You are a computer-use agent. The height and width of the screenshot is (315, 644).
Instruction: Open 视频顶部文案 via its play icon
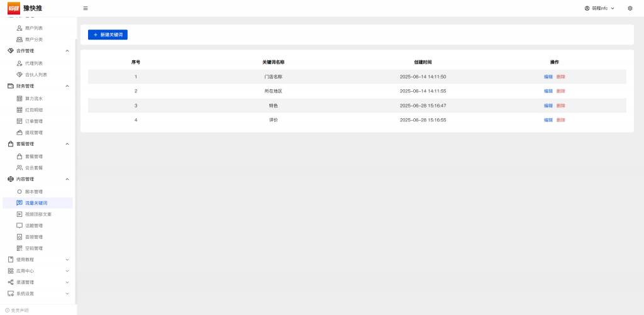19,214
